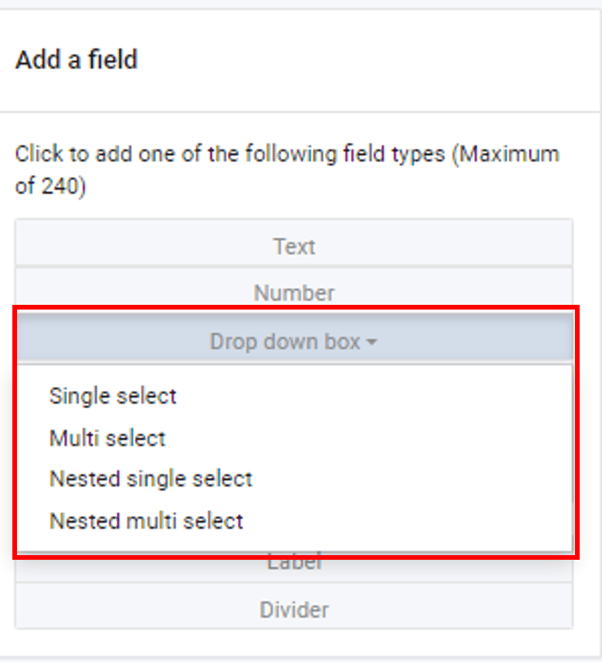Add a Divider field
The image size is (602, 662).
pos(294,609)
